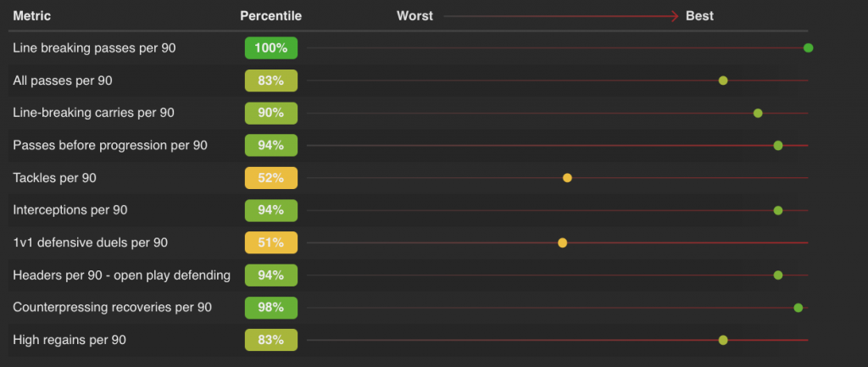Click the Best label in header
Image resolution: width=868 pixels, height=367 pixels.
click(699, 16)
